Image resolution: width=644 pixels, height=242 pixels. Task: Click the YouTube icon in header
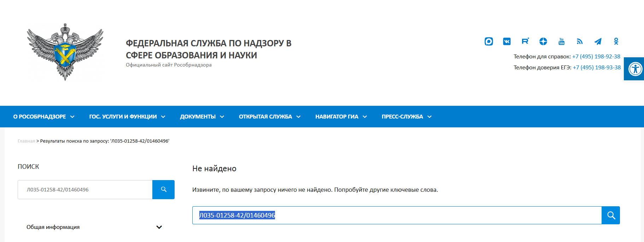(x=561, y=41)
